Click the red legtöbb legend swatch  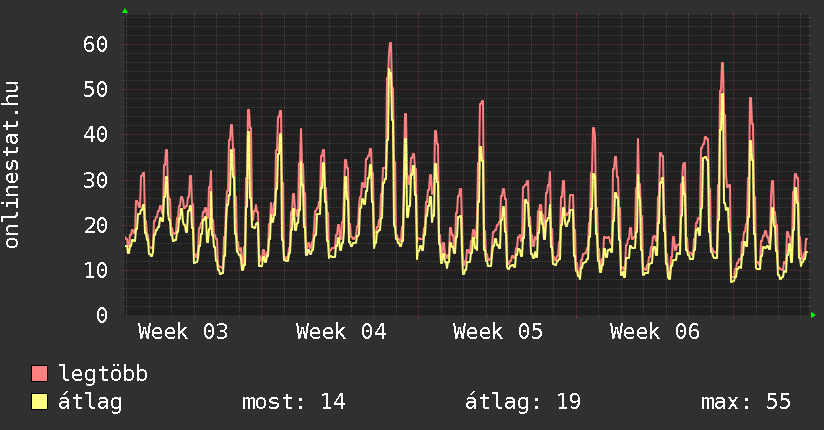tap(40, 374)
